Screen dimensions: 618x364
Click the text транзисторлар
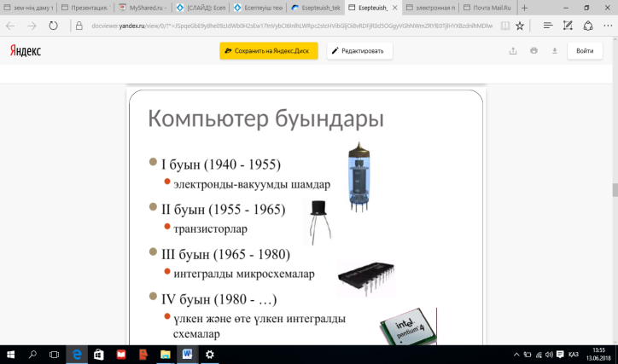[211, 228]
